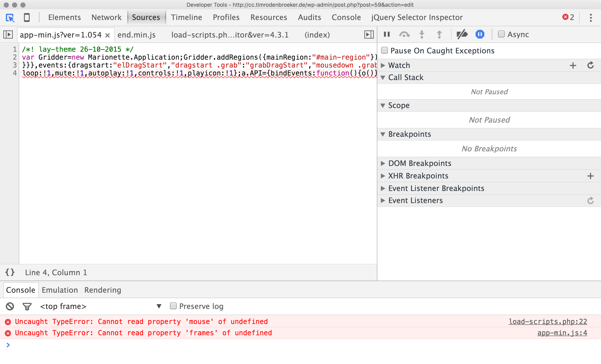The width and height of the screenshot is (601, 364).
Task: Expand the DOM Breakpoints section
Action: click(419, 163)
